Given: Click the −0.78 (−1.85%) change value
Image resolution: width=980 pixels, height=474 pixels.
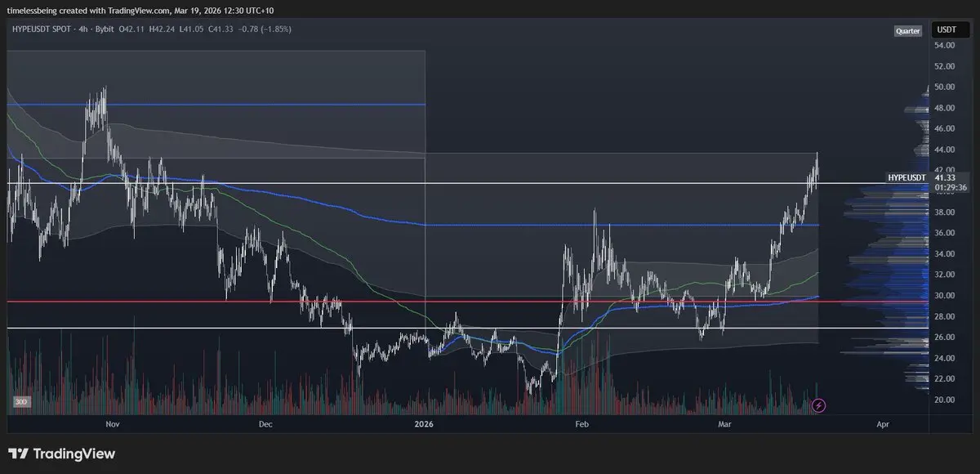Looking at the screenshot, I should pyautogui.click(x=263, y=29).
